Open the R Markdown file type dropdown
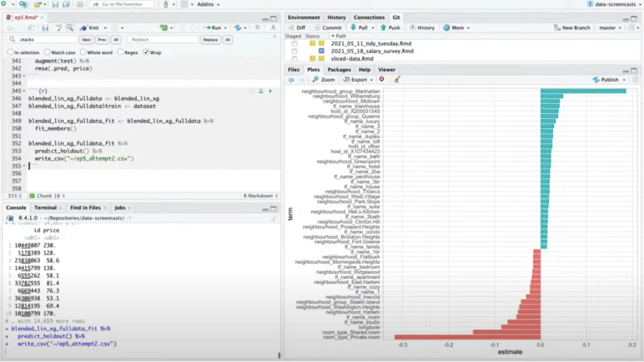The image size is (644, 362). [260, 196]
